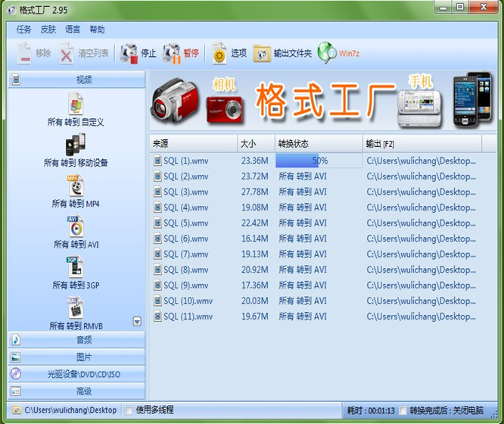The width and height of the screenshot is (504, 424).
Task: Click the video (视频) section film icon
Action: tap(16, 79)
